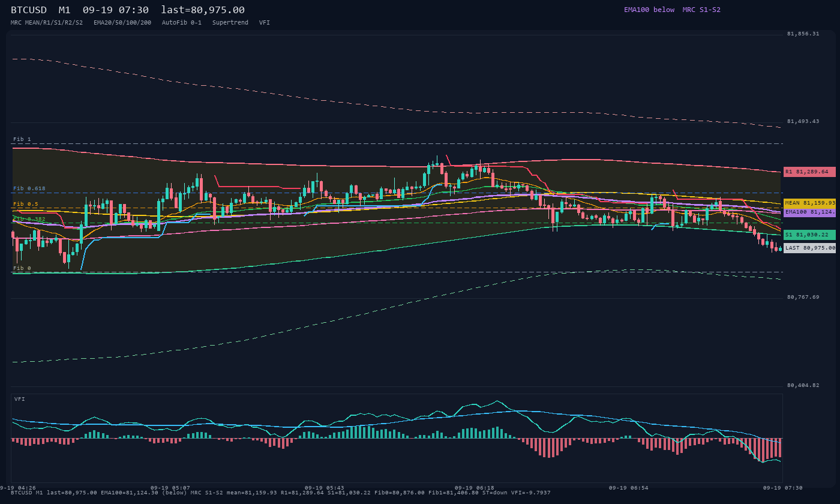Click the 09-19 05:07 time axis label
Image resolution: width=840 pixels, height=504 pixels.
click(170, 488)
